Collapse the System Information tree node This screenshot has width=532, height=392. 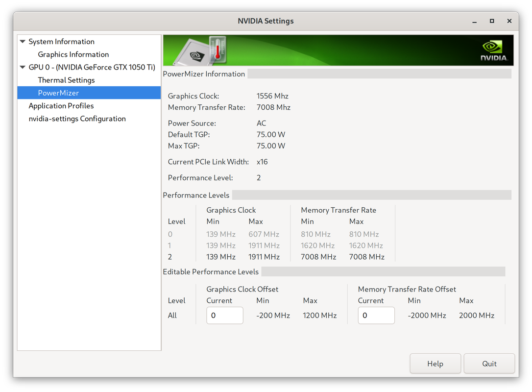click(x=23, y=42)
